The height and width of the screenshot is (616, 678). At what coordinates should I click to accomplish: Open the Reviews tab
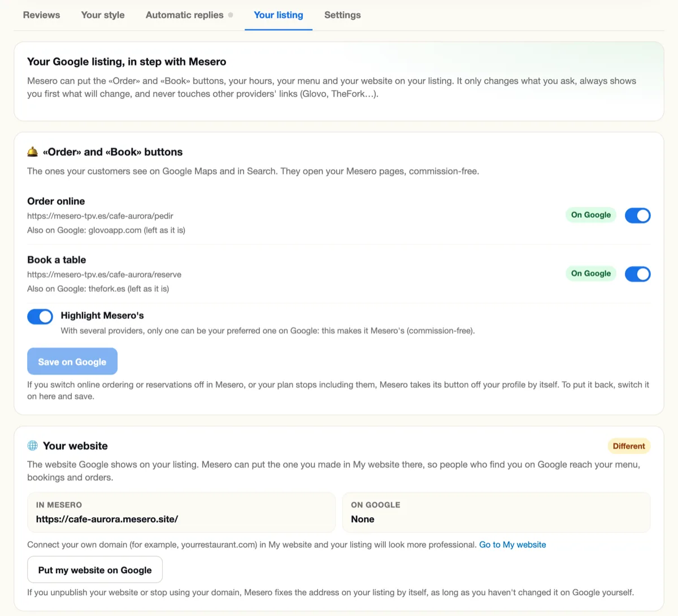41,15
